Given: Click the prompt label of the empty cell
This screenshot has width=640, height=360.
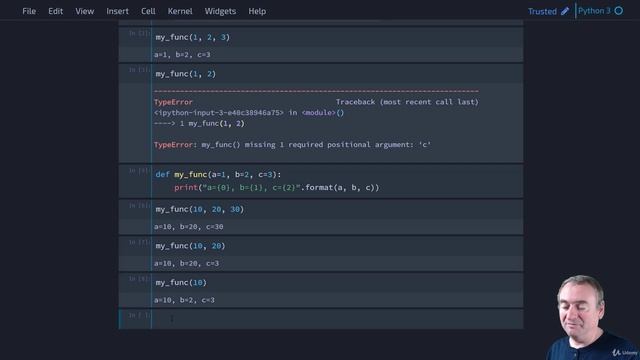Looking at the screenshot, I should (139, 315).
